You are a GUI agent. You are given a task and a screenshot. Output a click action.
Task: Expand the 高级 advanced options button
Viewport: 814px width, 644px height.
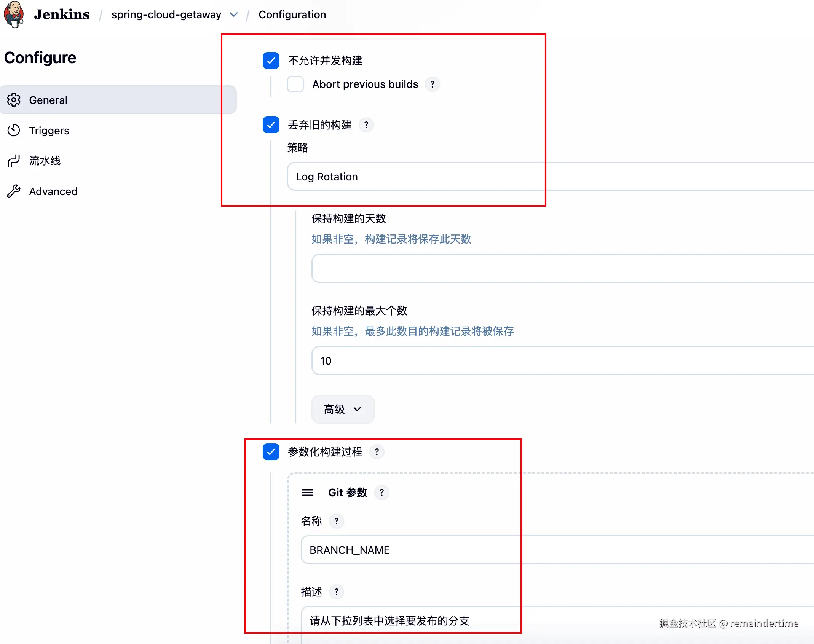coord(342,409)
